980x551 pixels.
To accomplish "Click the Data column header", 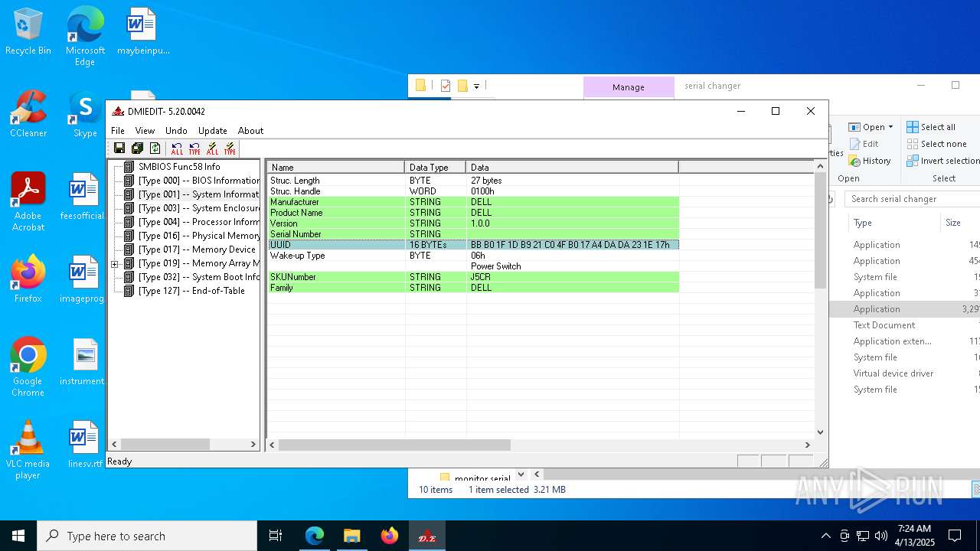I will (572, 167).
